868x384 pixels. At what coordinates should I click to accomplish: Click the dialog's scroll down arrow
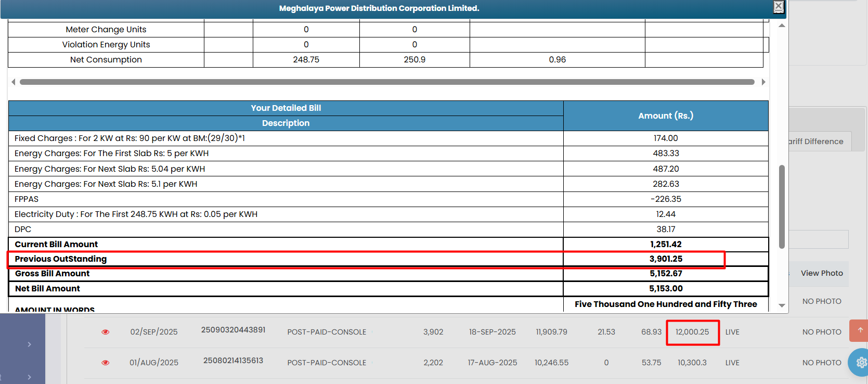point(782,306)
